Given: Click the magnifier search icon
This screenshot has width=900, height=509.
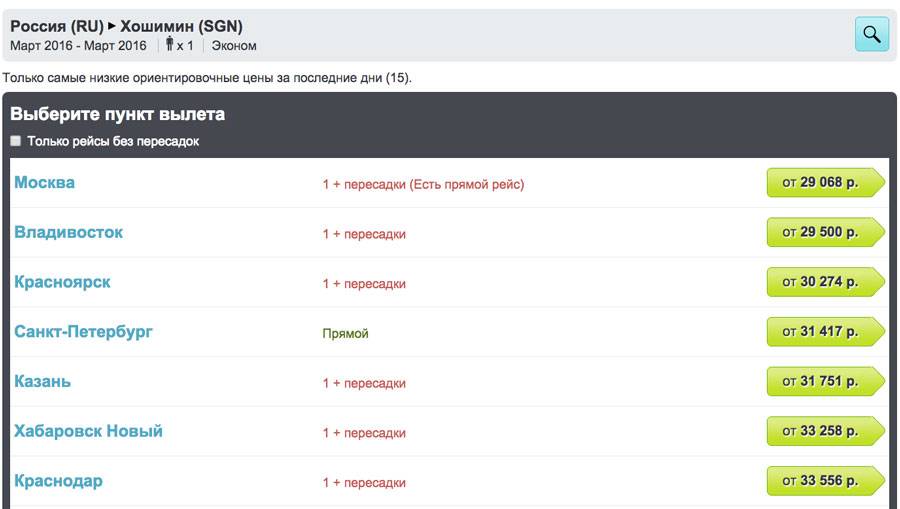Looking at the screenshot, I should click(x=871, y=34).
